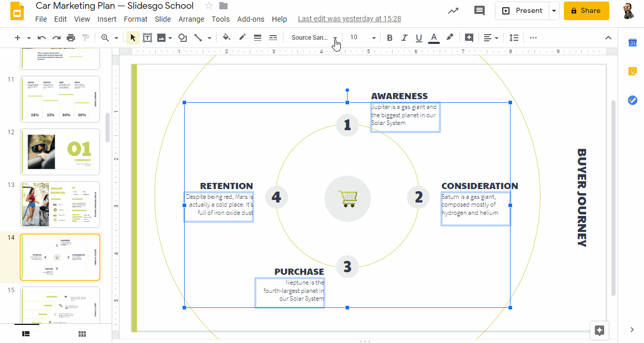Open the Add-ons menu
Screen dimensions: 644x343
[x=250, y=19]
